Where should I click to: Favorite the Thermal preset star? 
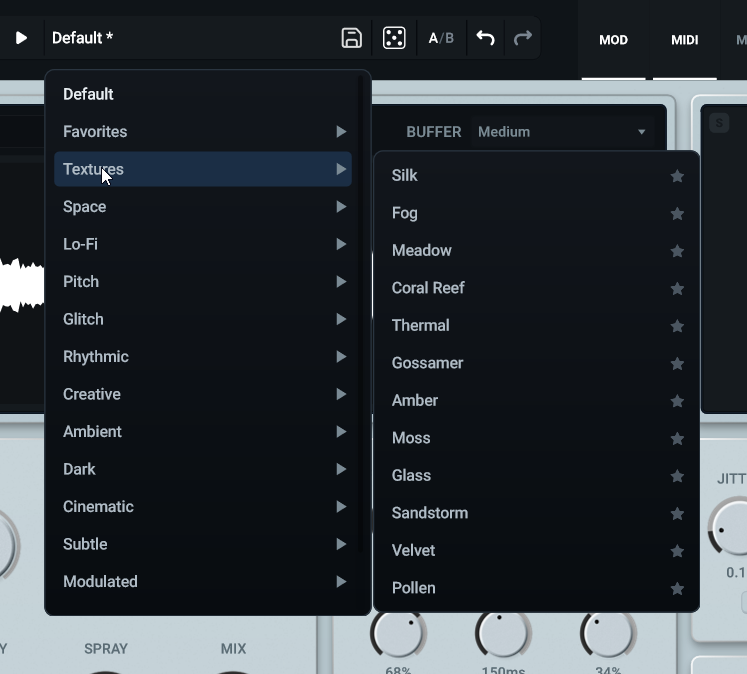coord(677,326)
